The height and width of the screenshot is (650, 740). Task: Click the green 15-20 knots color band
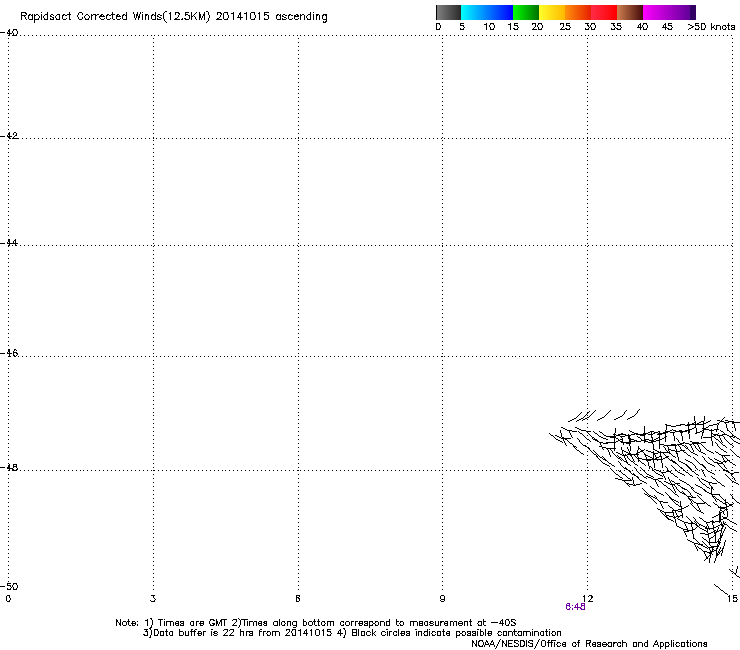click(526, 12)
